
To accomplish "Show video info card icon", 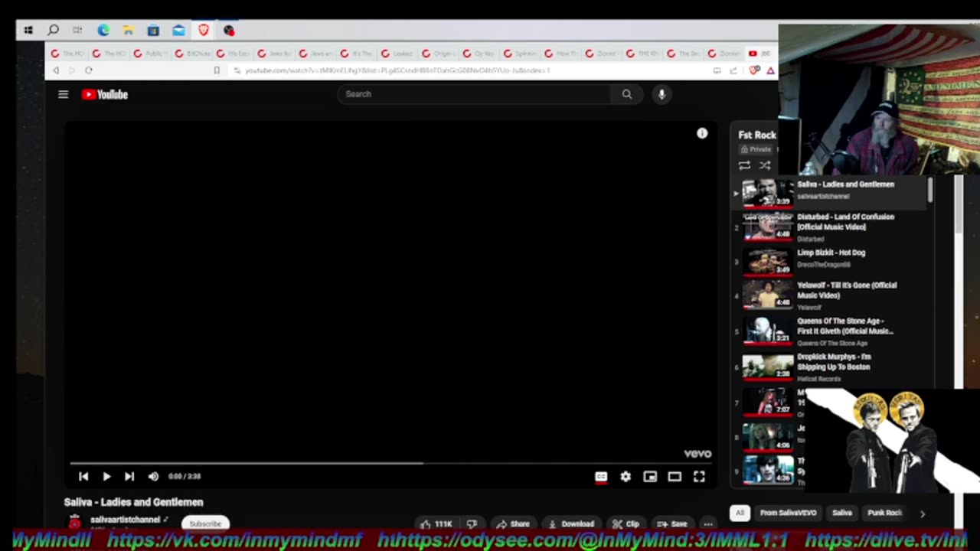I will pyautogui.click(x=702, y=133).
